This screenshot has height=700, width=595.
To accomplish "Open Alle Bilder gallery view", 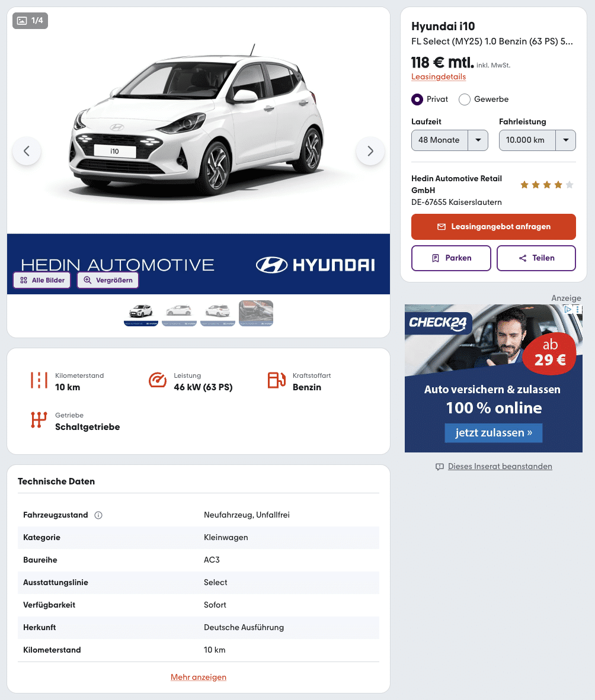I will pos(42,280).
